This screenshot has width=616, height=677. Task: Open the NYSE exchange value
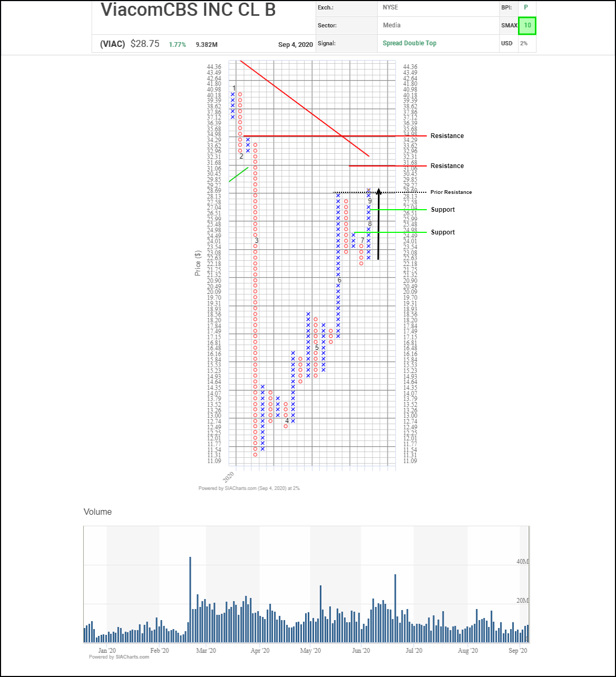coord(390,7)
